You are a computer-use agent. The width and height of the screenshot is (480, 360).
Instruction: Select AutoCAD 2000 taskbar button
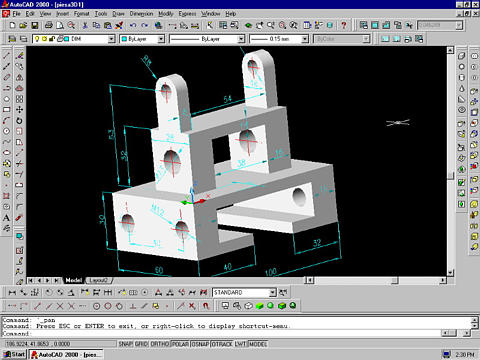[x=66, y=354]
